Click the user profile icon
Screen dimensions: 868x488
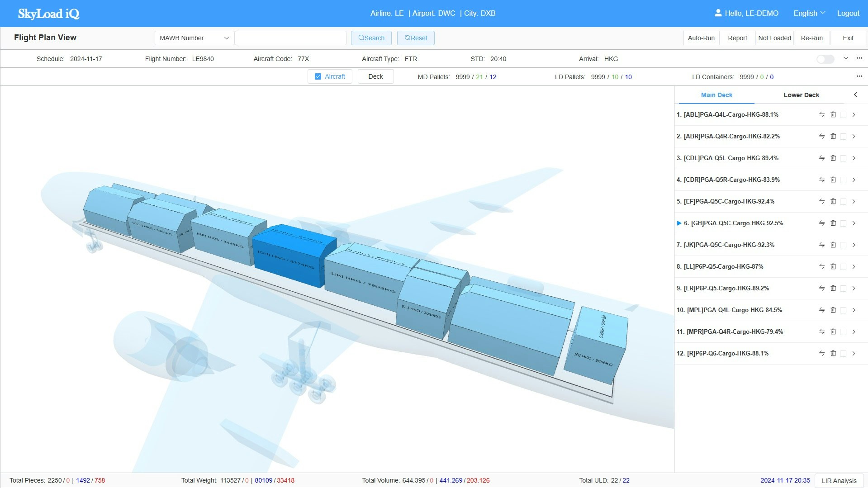point(718,13)
